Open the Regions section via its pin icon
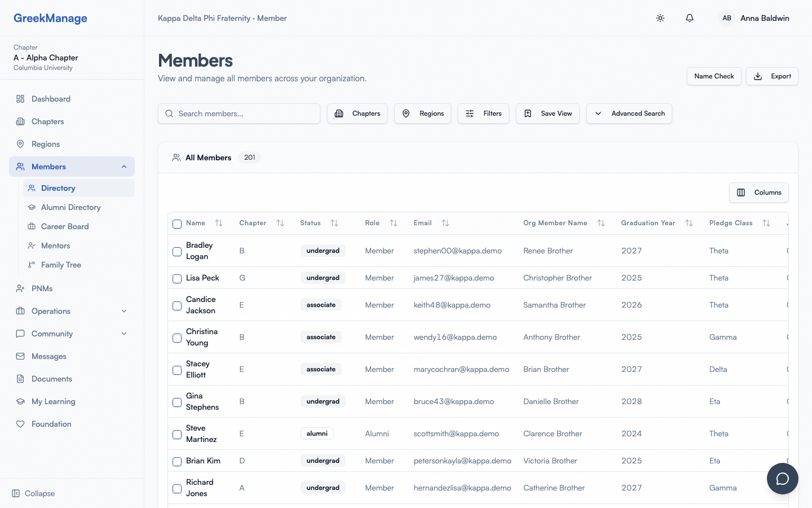Screen dimensions: 812x508 (20, 144)
